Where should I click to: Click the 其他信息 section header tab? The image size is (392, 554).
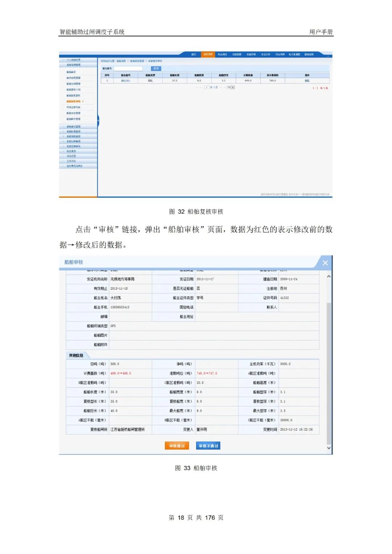pyautogui.click(x=76, y=355)
